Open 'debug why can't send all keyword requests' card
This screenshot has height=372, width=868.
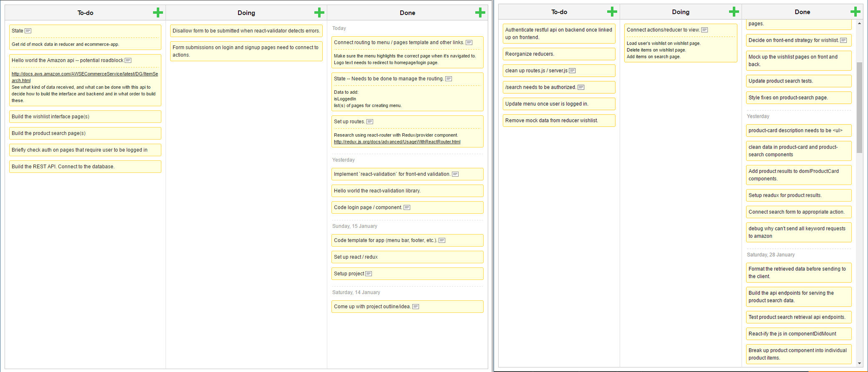point(799,232)
